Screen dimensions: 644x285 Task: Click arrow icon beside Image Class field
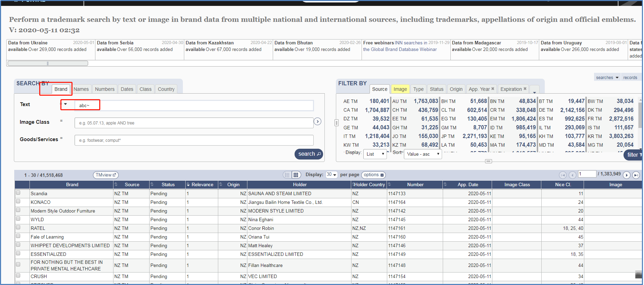coord(317,121)
